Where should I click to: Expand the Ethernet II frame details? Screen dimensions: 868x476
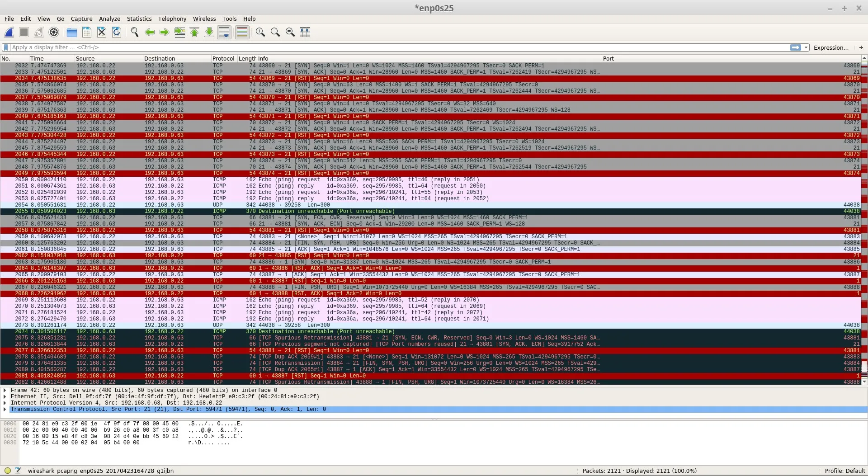(x=5, y=396)
